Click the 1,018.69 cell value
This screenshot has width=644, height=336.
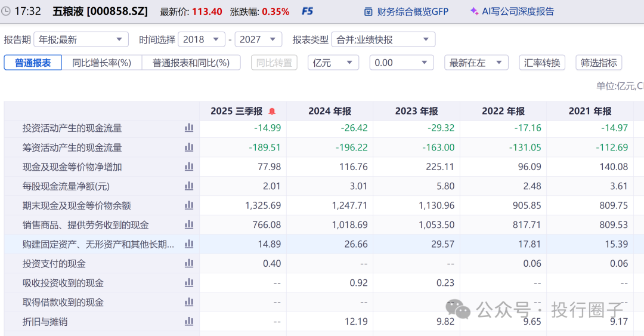[349, 224]
